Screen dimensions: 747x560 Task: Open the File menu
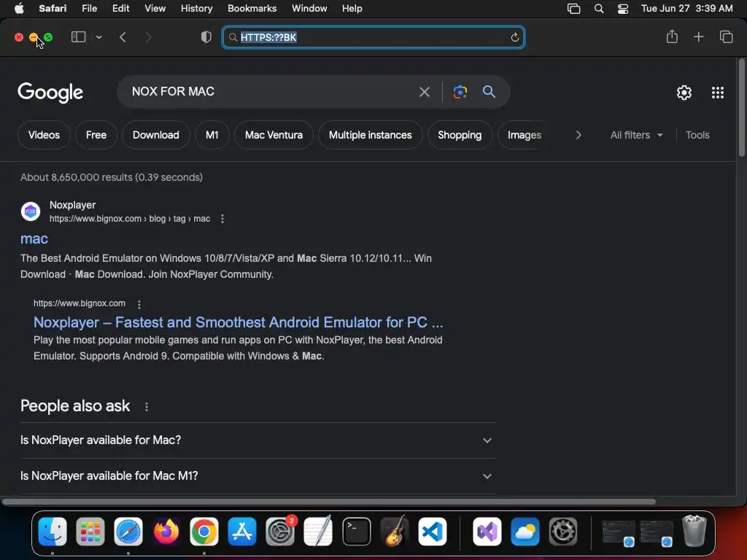(90, 9)
